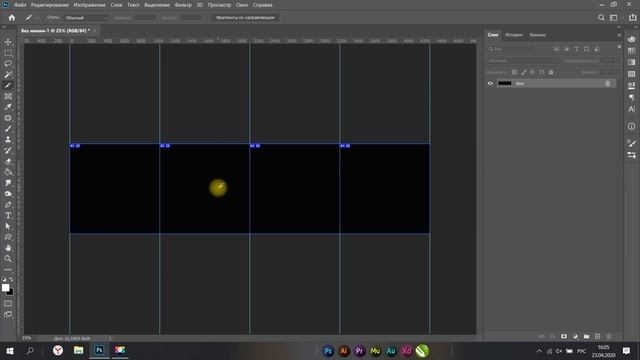Open Windows Start button
640x360 pixels.
(x=10, y=351)
